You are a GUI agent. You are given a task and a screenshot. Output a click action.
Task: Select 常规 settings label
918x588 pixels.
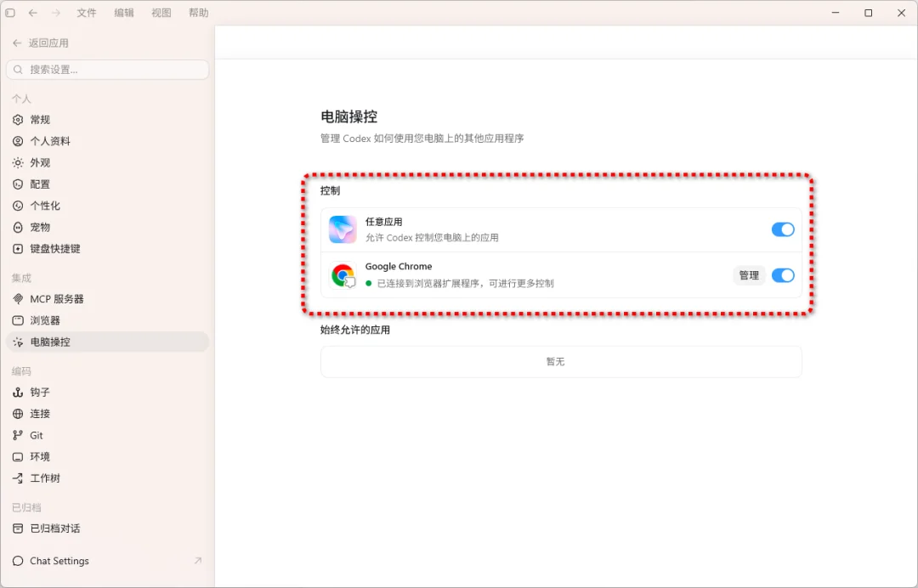pyautogui.click(x=40, y=119)
